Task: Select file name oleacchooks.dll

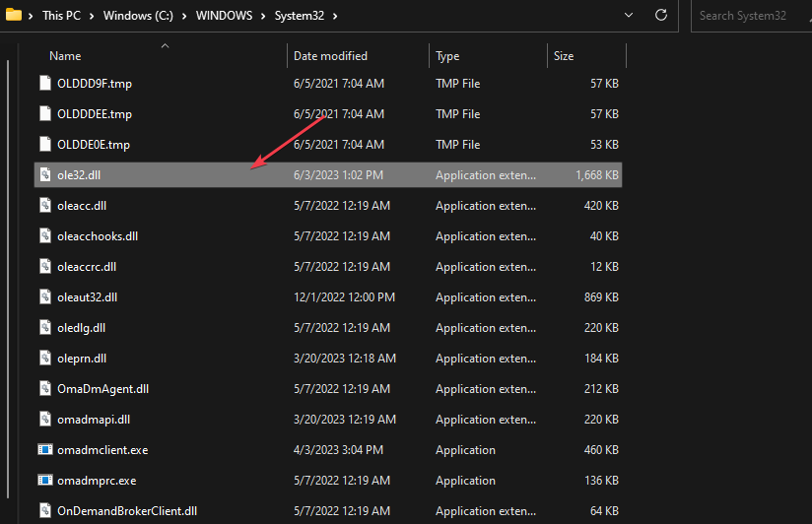Action: 98,236
